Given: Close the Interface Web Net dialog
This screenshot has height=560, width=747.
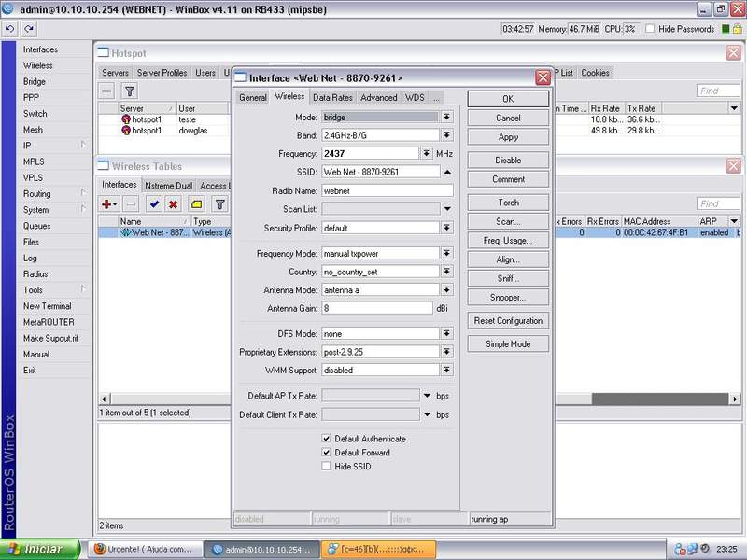Looking at the screenshot, I should click(x=543, y=77).
